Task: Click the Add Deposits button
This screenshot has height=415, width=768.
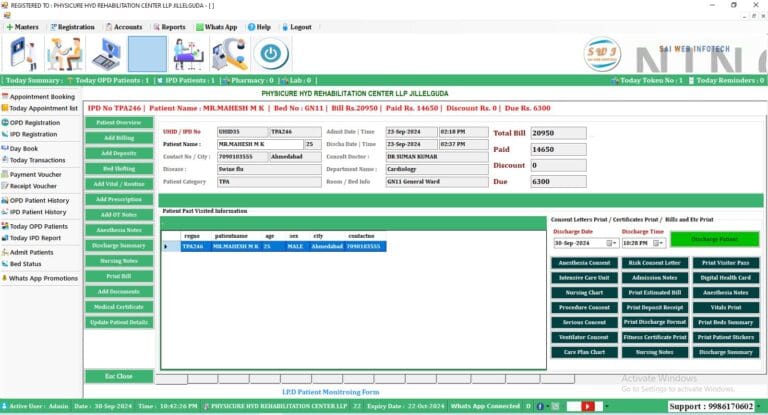Action: [119, 153]
